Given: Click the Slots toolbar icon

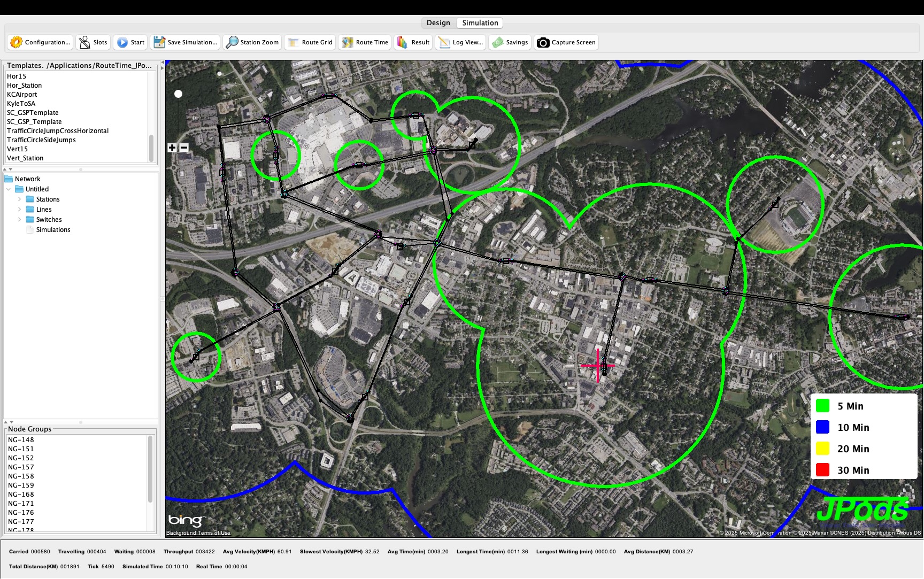Looking at the screenshot, I should coord(84,42).
